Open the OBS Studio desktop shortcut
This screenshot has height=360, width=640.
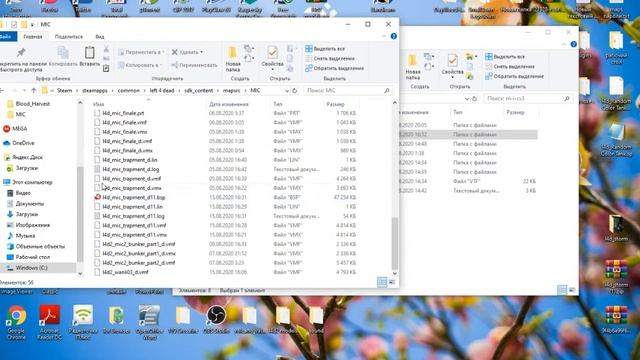click(216, 320)
